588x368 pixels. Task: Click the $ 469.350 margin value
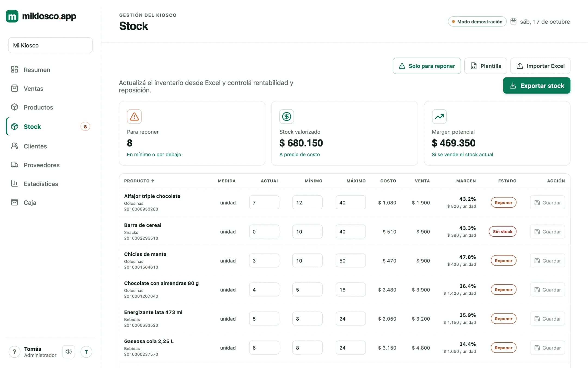pyautogui.click(x=454, y=143)
